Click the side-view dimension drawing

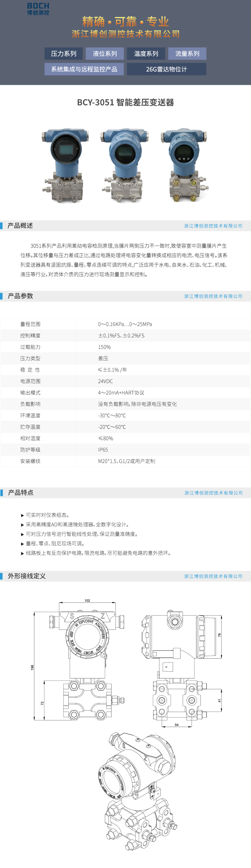click(182, 668)
